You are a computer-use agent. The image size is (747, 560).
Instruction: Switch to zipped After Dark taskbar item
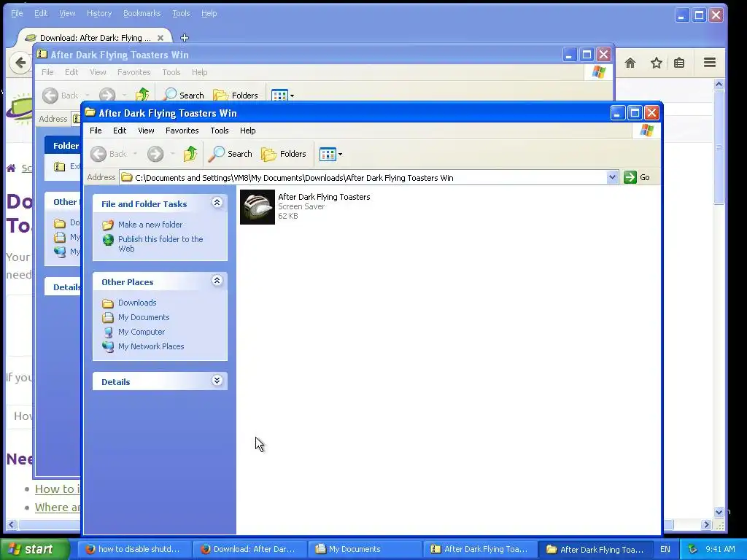tap(481, 549)
